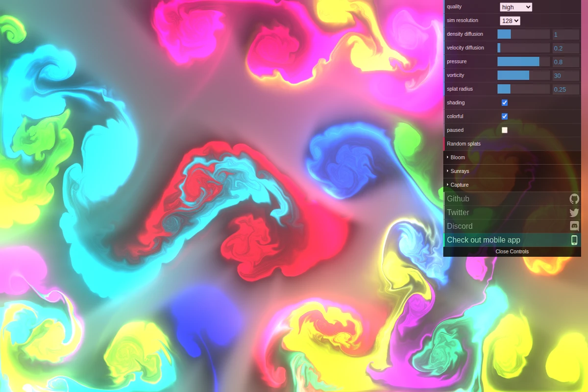The height and width of the screenshot is (392, 588).
Task: Click the Github octocat icon
Action: 574,198
